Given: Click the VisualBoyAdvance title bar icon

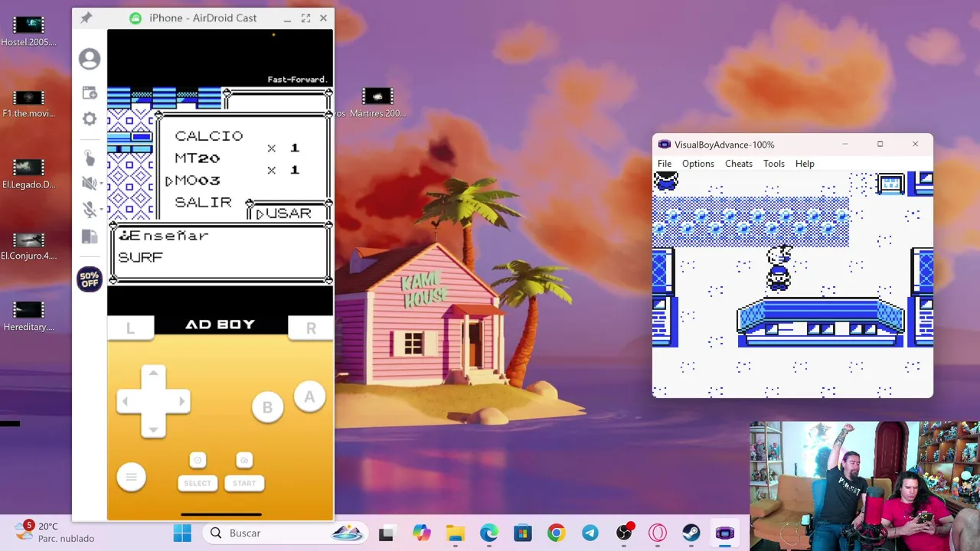Looking at the screenshot, I should [x=665, y=145].
